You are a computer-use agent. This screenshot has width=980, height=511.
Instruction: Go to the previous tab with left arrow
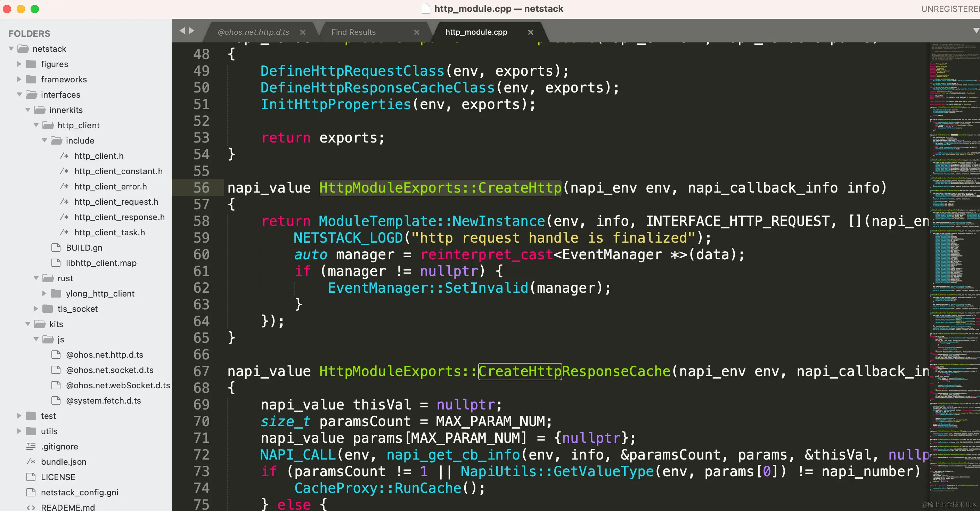coord(182,31)
